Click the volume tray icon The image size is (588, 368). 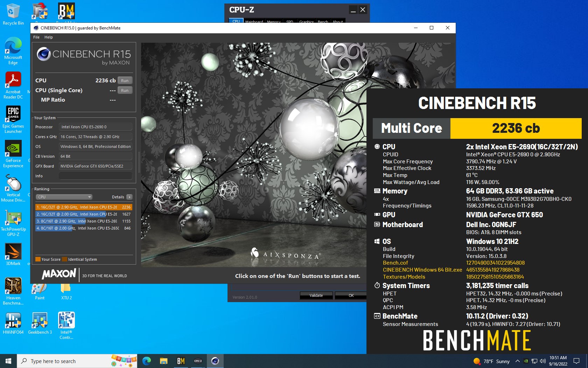point(543,361)
